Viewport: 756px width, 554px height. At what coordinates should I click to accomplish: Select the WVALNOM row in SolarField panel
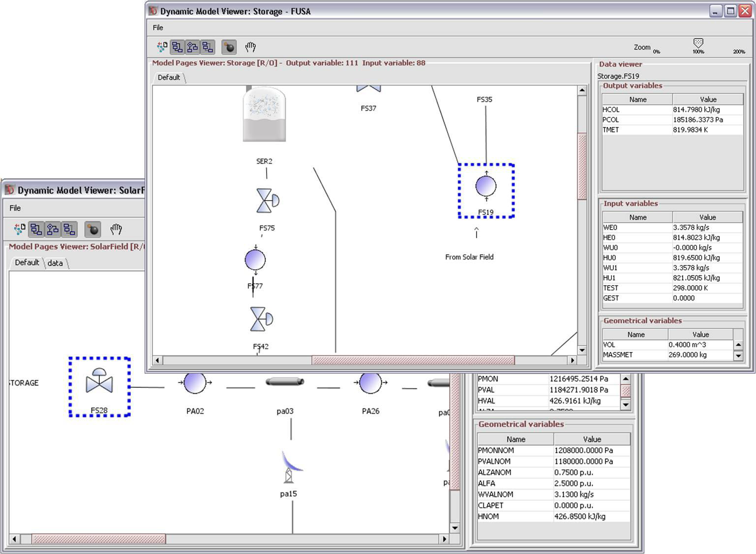pos(554,495)
